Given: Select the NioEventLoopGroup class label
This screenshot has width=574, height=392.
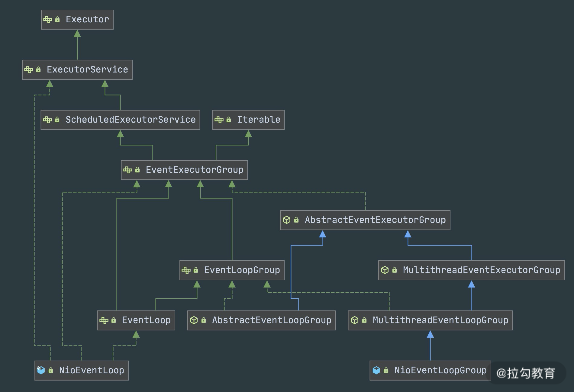Looking at the screenshot, I should tap(440, 370).
